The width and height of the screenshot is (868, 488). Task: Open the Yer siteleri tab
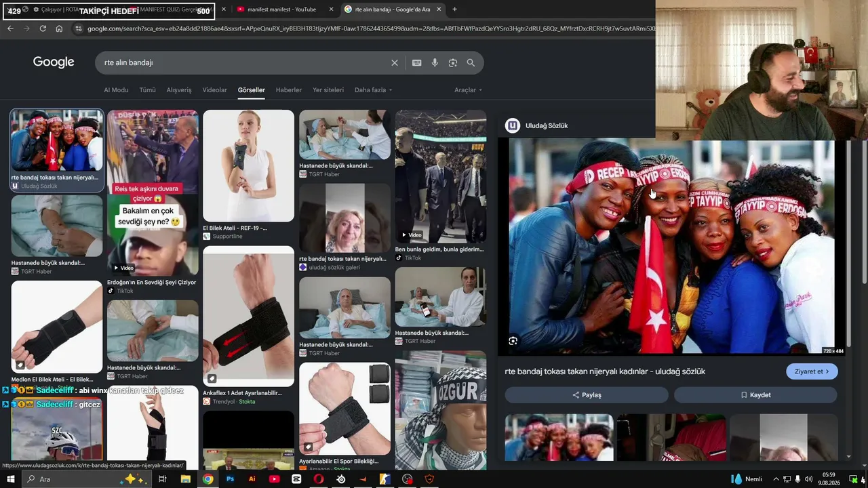click(328, 90)
